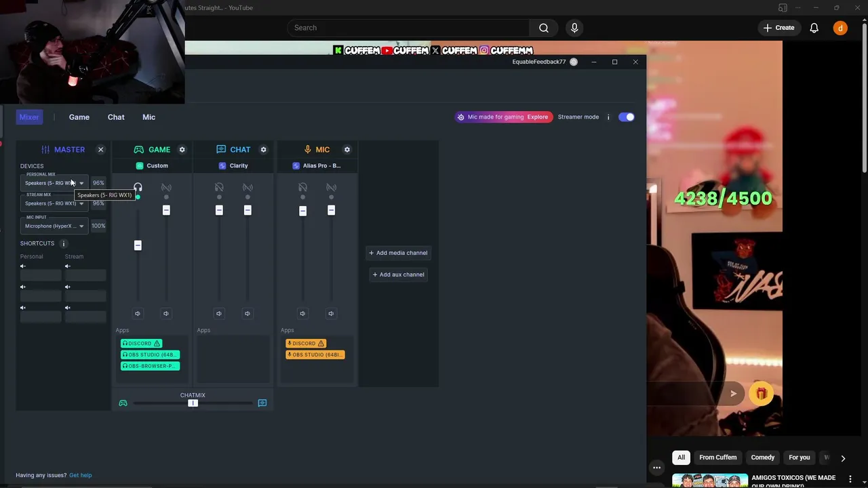
Task: Click the EquableFeedback77 account status icon
Action: tap(574, 62)
